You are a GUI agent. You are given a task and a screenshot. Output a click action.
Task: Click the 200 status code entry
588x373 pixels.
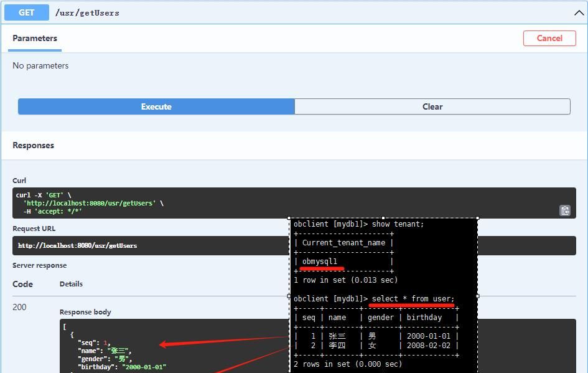20,306
